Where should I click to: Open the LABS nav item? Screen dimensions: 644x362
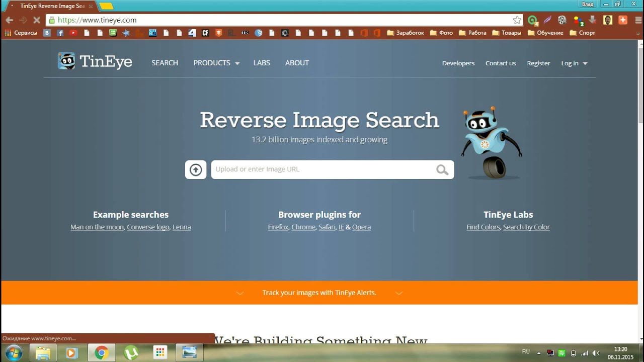(x=262, y=63)
